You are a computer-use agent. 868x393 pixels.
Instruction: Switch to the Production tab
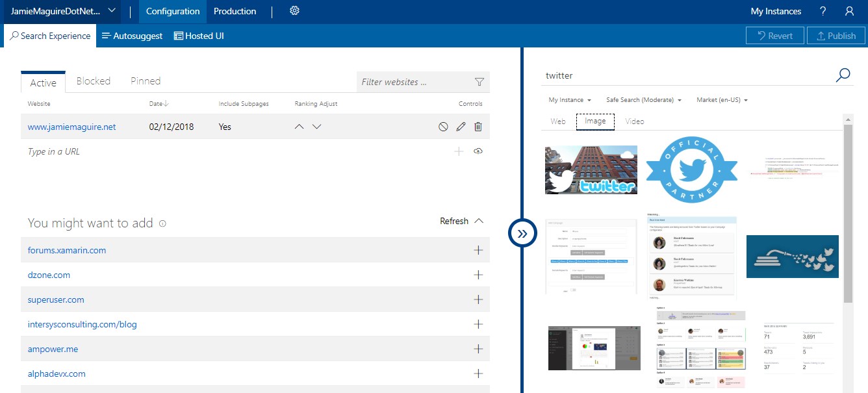point(235,11)
